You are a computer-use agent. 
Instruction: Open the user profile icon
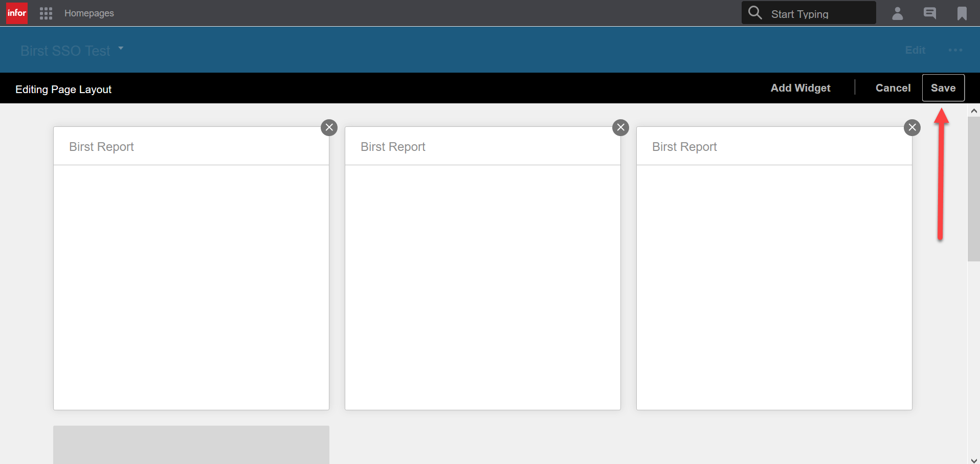898,13
